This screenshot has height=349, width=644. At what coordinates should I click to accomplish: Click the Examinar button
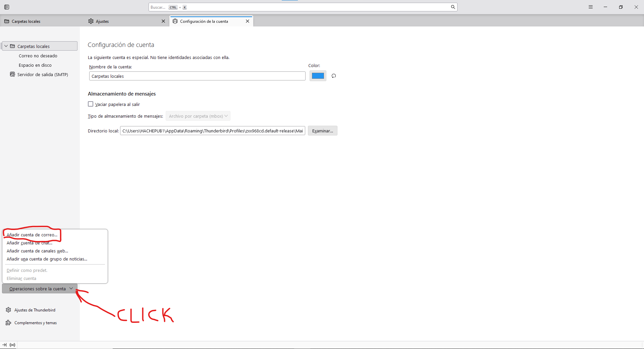323,131
